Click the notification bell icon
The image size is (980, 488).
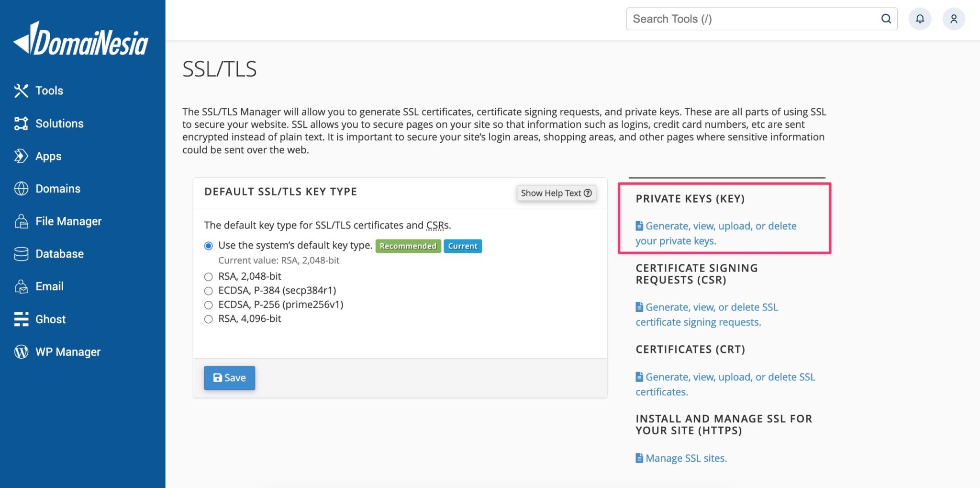920,19
